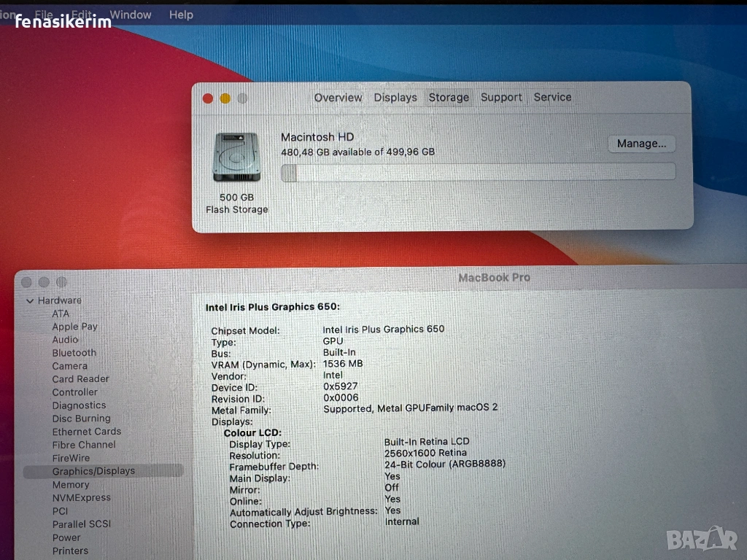
Task: Select Memory in the hardware list
Action: click(x=71, y=485)
